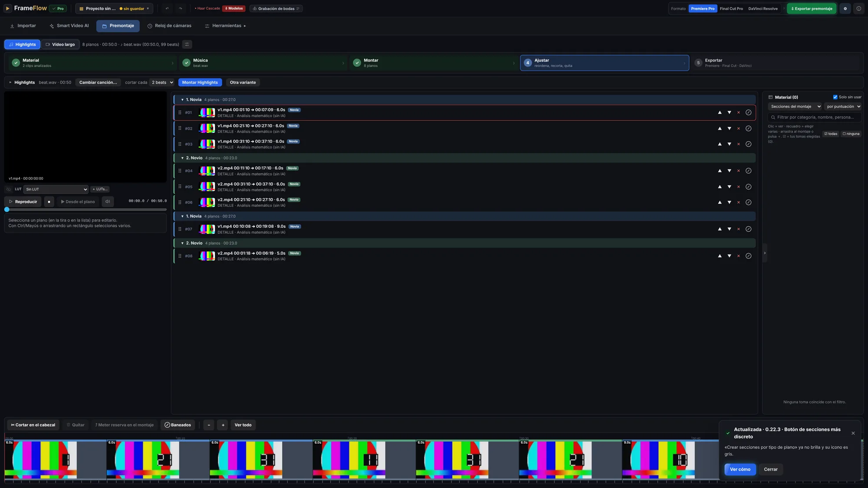The image size is (868, 488).
Task: Zoom out timeline with minus button
Action: pos(209,425)
